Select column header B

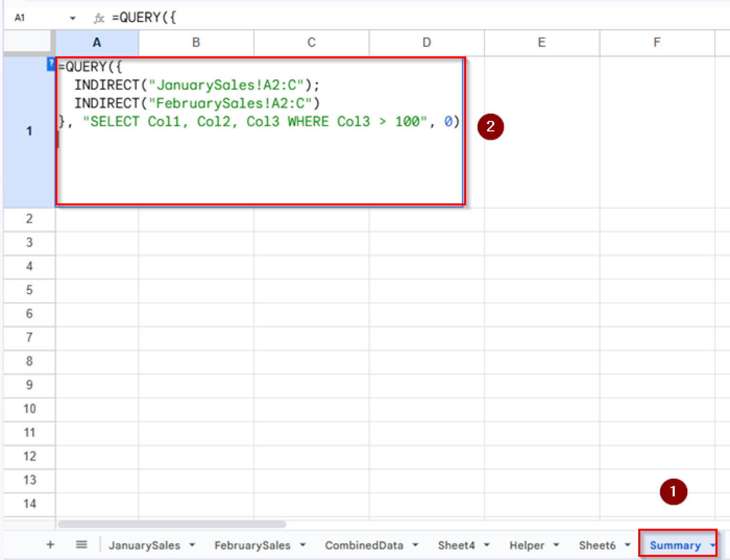(x=196, y=42)
